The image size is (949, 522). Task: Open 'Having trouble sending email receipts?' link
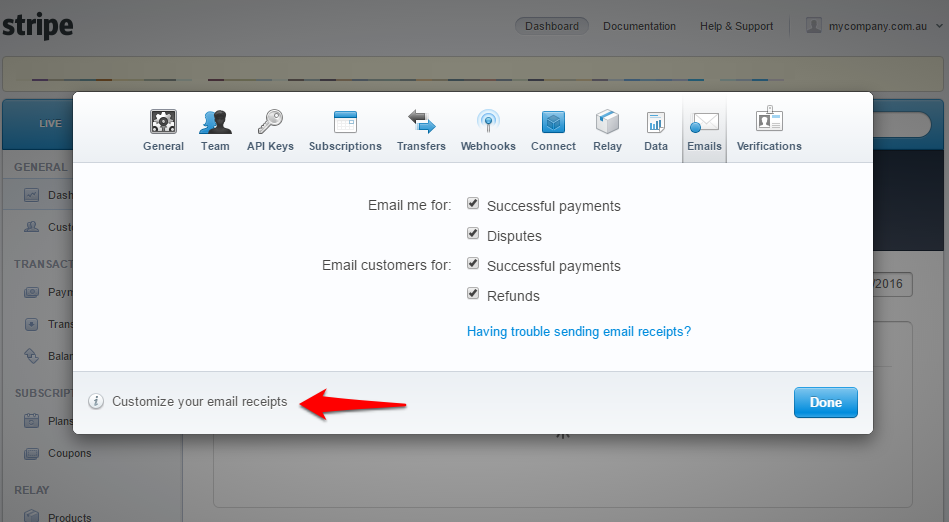coord(579,331)
